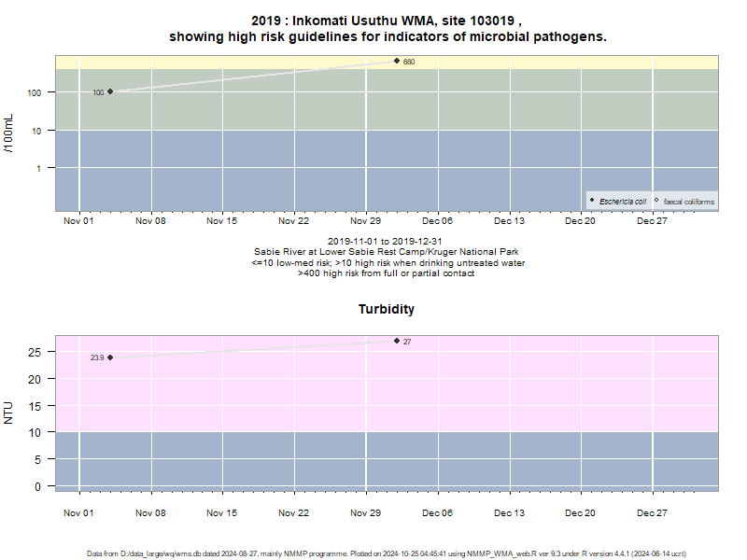The width and height of the screenshot is (747, 560).
Task: Click the Dec 06 label on the turbidity chart axis
Action: (437, 513)
